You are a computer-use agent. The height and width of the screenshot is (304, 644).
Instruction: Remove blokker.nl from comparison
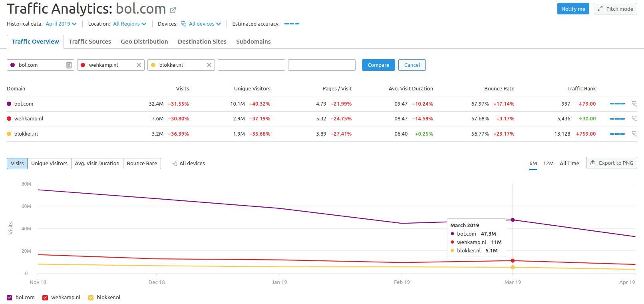[209, 65]
